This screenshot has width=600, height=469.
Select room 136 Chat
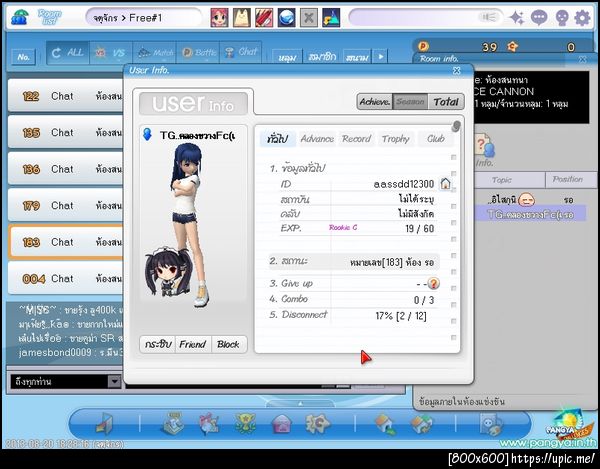point(66,169)
